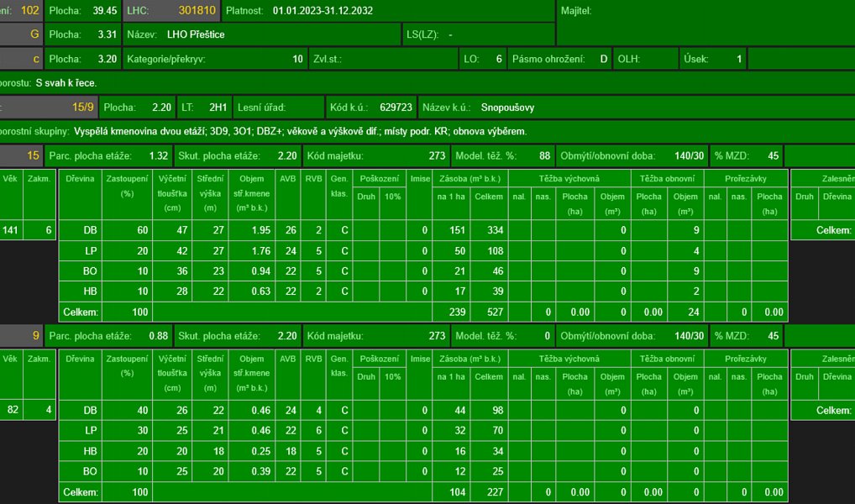
Task: Click per-hectare stock value 151
Action: pyautogui.click(x=458, y=230)
